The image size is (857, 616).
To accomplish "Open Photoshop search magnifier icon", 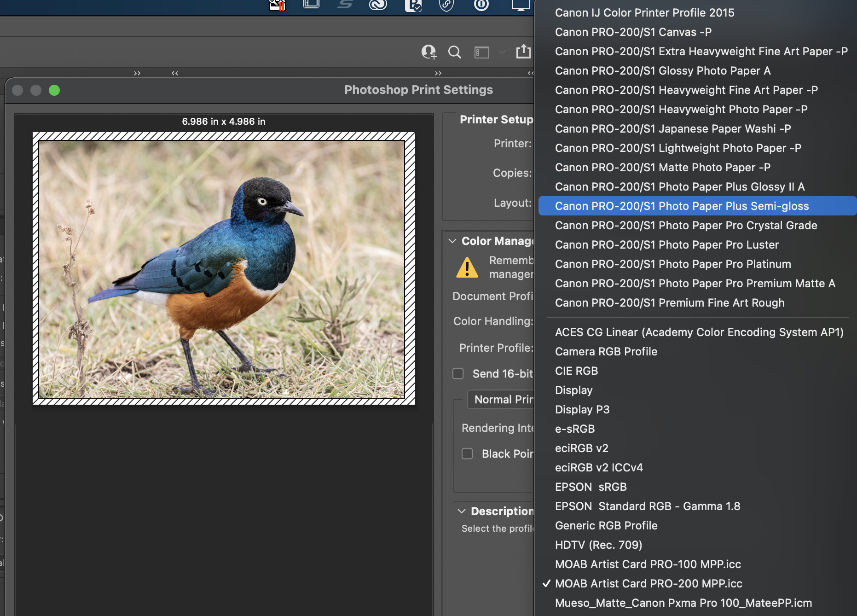I will pyautogui.click(x=454, y=52).
